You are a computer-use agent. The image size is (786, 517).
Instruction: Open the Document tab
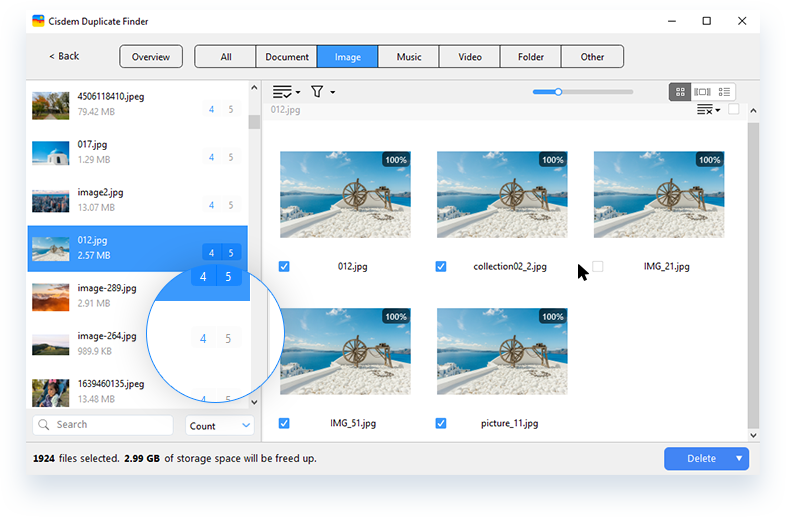click(287, 57)
